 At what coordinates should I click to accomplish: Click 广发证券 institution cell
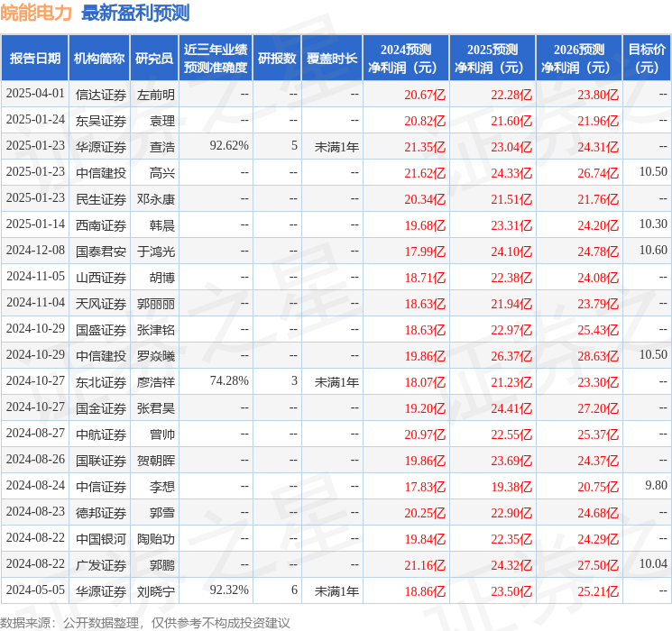101,565
